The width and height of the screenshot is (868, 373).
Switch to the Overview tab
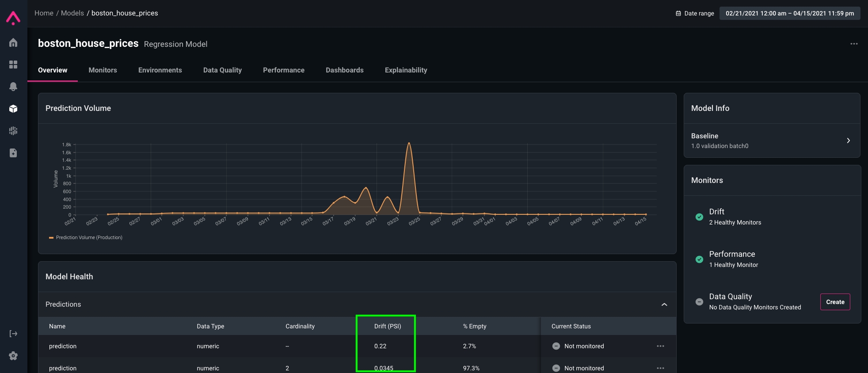coord(53,70)
